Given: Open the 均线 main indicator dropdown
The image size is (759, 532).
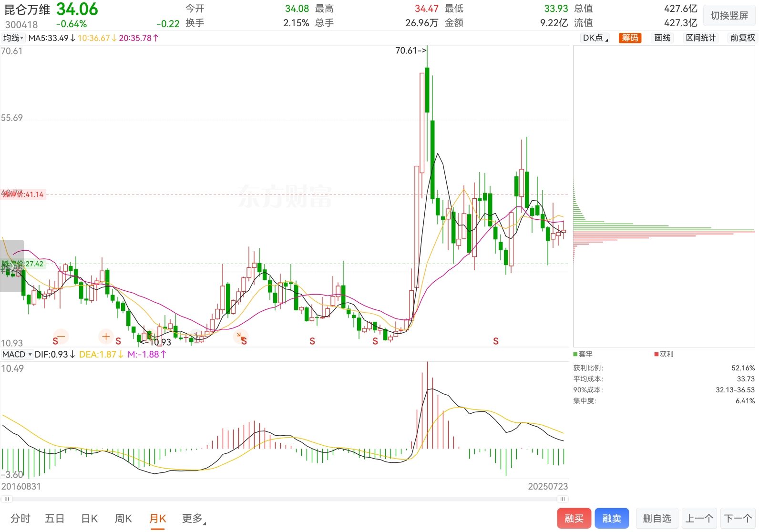Looking at the screenshot, I should pyautogui.click(x=13, y=38).
